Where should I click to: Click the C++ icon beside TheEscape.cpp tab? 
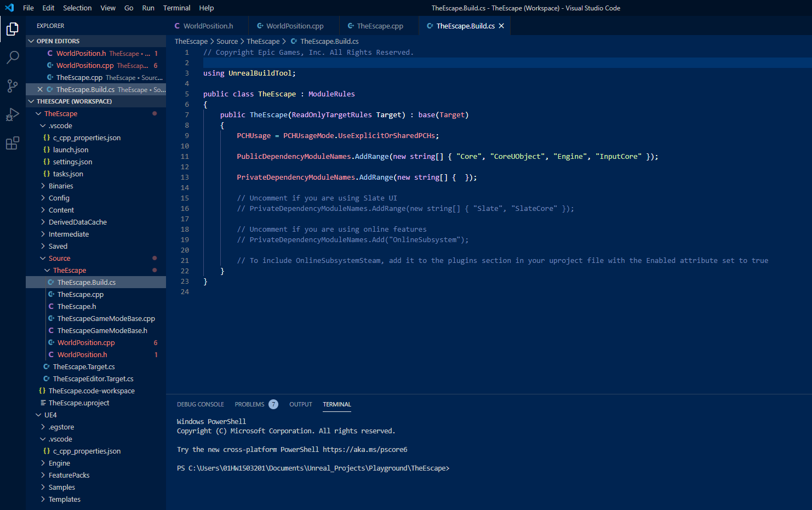pyautogui.click(x=351, y=25)
